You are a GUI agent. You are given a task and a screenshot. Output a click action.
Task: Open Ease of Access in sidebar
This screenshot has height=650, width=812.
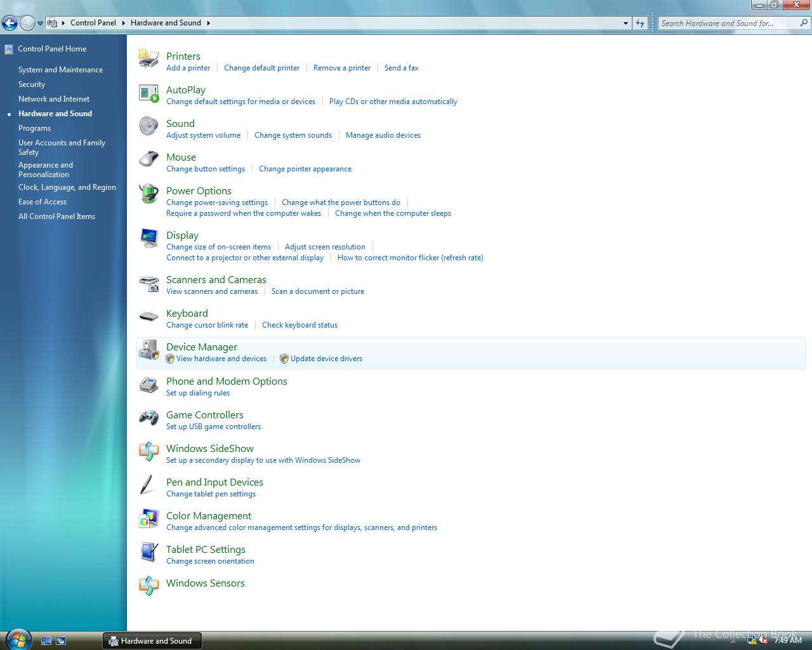[x=43, y=202]
